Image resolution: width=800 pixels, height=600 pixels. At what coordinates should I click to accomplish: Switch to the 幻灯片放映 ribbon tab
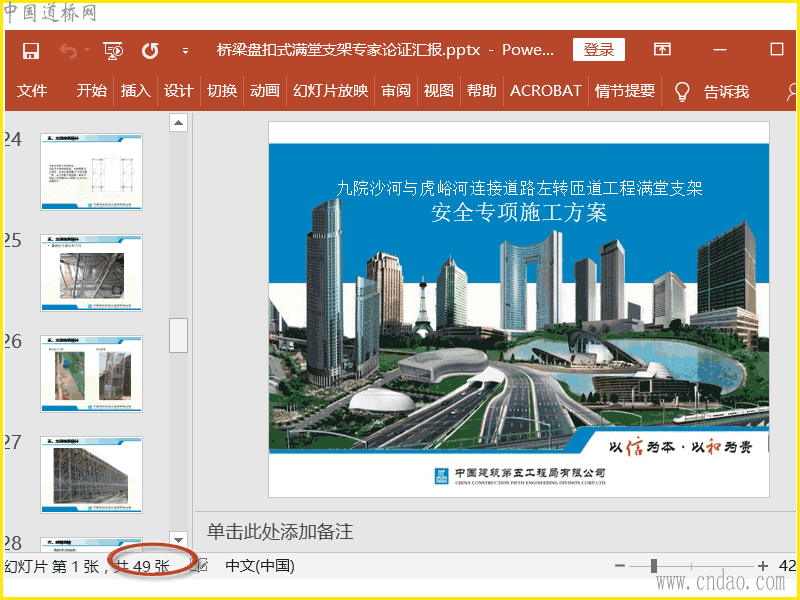(x=330, y=91)
